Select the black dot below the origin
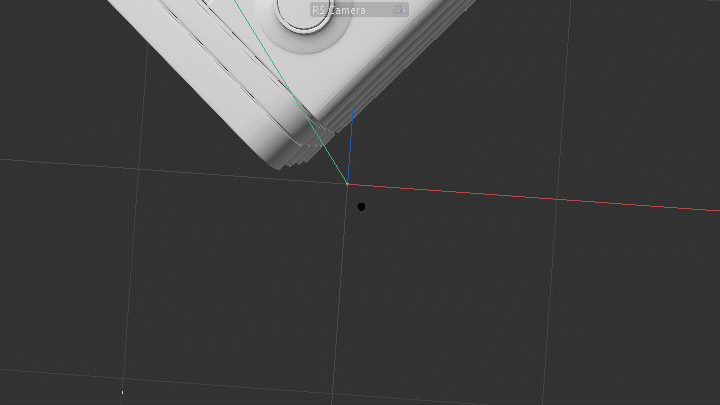Viewport: 720px width, 405px height. (361, 207)
